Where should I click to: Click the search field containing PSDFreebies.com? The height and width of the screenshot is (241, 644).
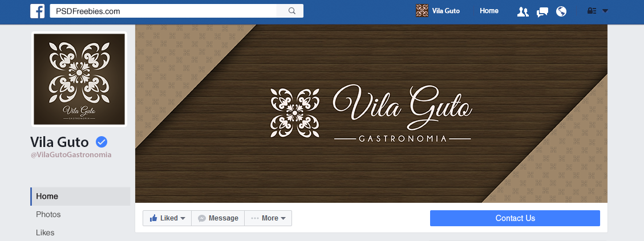164,11
